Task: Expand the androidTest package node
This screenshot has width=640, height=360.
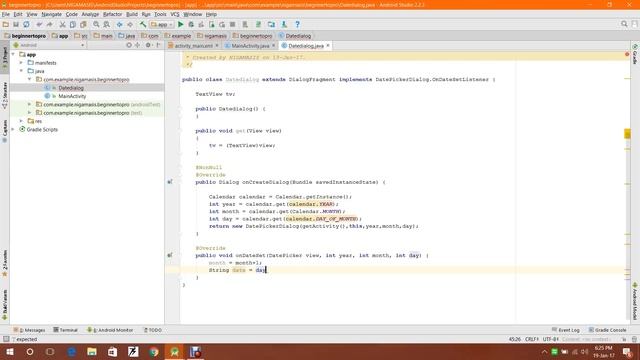Action: click(x=29, y=104)
